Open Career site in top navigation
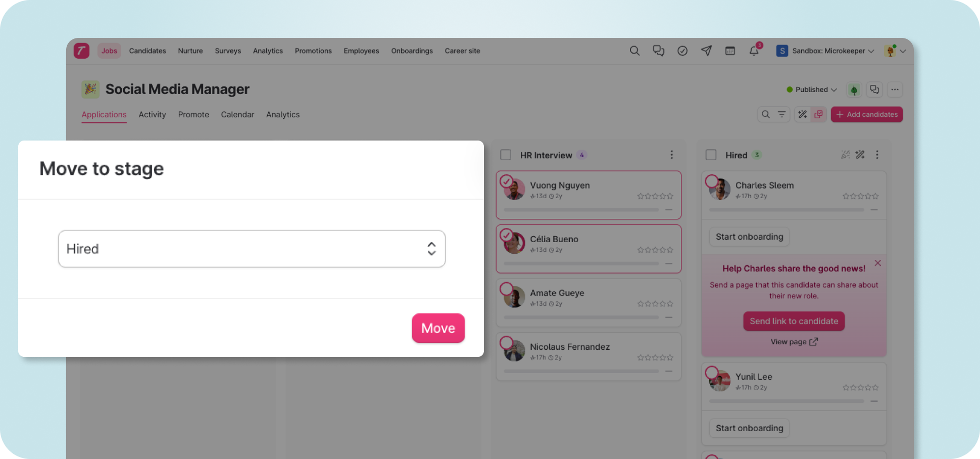The height and width of the screenshot is (459, 980). pyautogui.click(x=462, y=51)
